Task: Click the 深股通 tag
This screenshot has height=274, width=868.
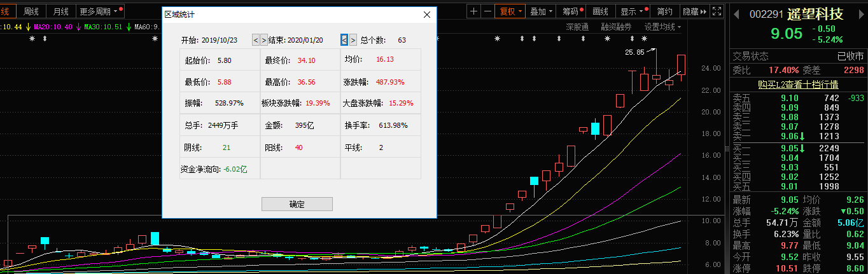Action: 577,27
